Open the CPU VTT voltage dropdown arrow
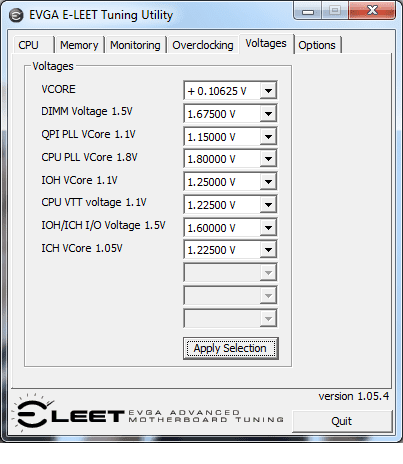This screenshot has width=403, height=464. coord(268,204)
